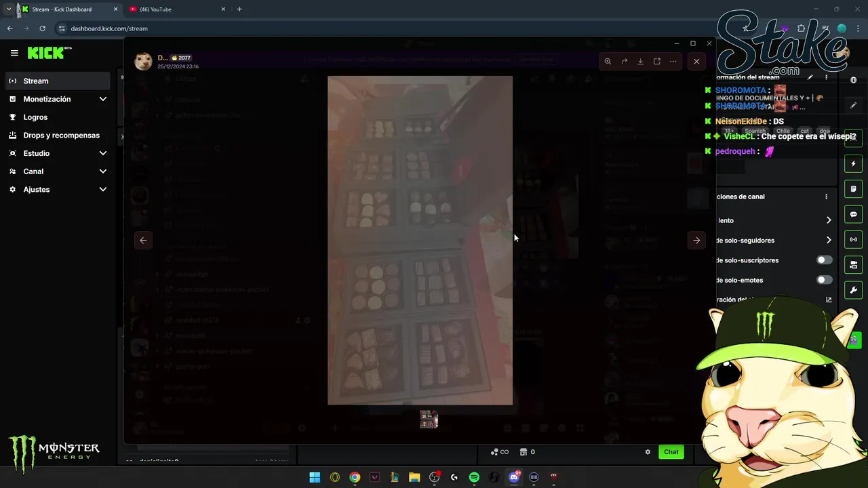Toggle the solo-emotes chat switch
Viewport: 868px width, 488px height.
point(824,280)
